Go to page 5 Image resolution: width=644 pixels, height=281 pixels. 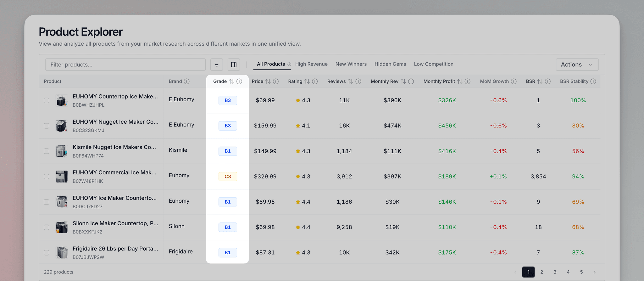(x=581, y=272)
